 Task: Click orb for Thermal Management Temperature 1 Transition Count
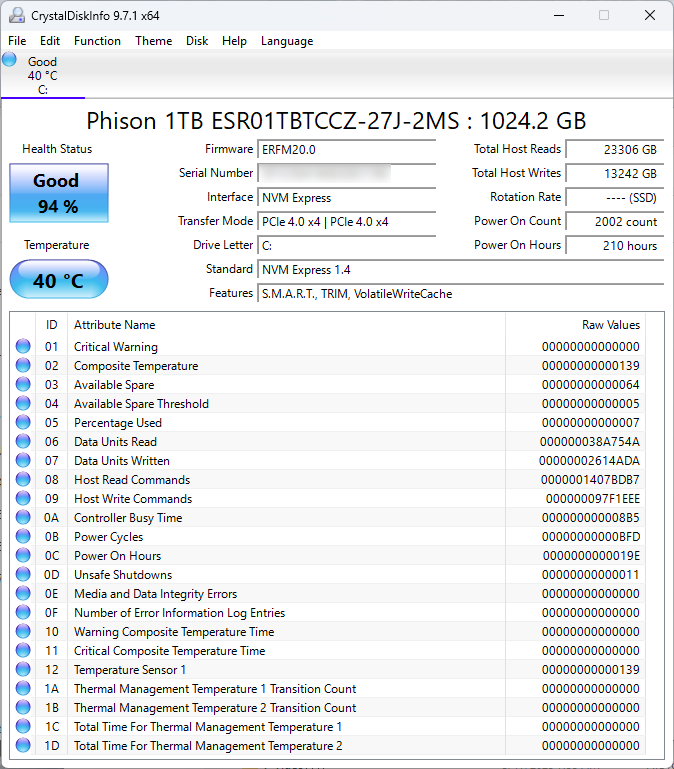pyautogui.click(x=23, y=689)
